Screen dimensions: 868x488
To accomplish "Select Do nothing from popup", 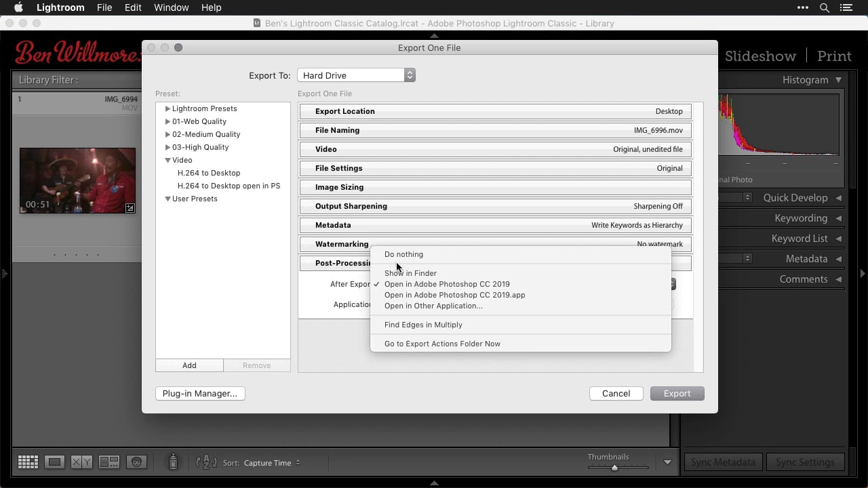I will click(x=520, y=254).
